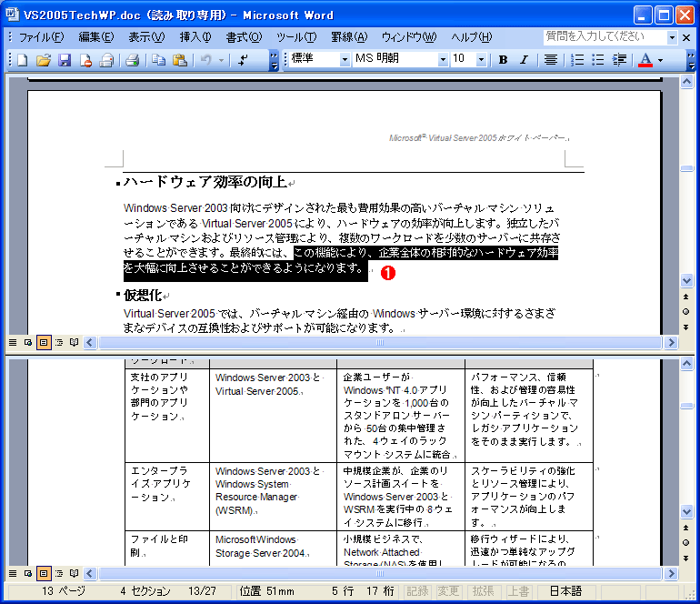Expand Formatting toolbar options chevron
The image size is (700, 604).
pos(691,60)
